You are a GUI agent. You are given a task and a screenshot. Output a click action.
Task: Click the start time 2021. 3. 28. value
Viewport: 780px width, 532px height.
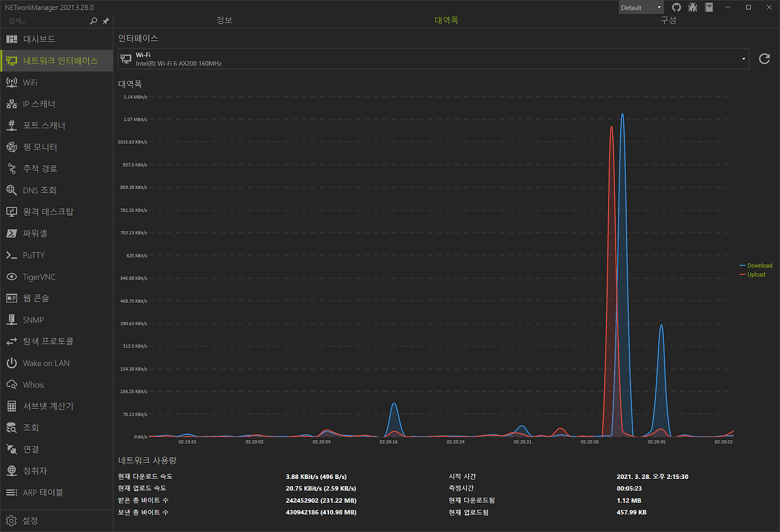653,477
